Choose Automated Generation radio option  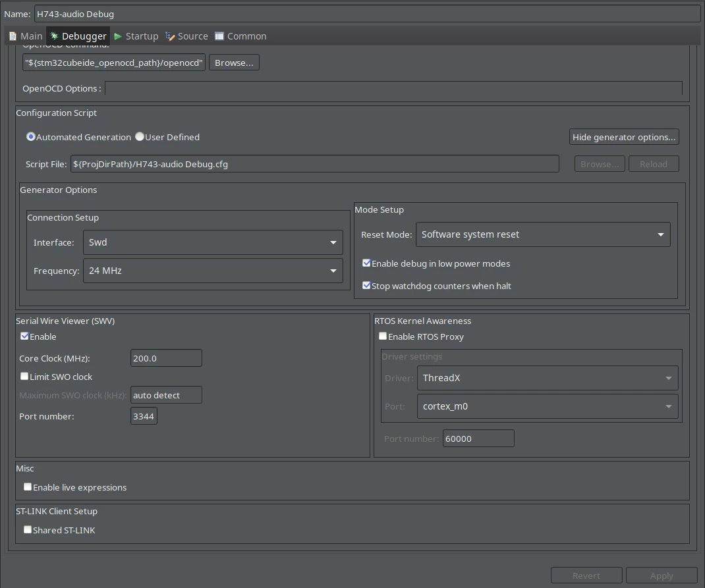coord(30,136)
